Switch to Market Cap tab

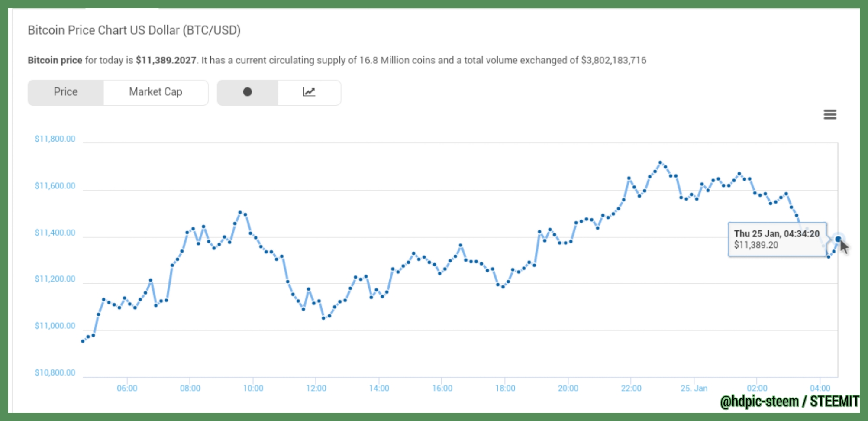tap(156, 92)
